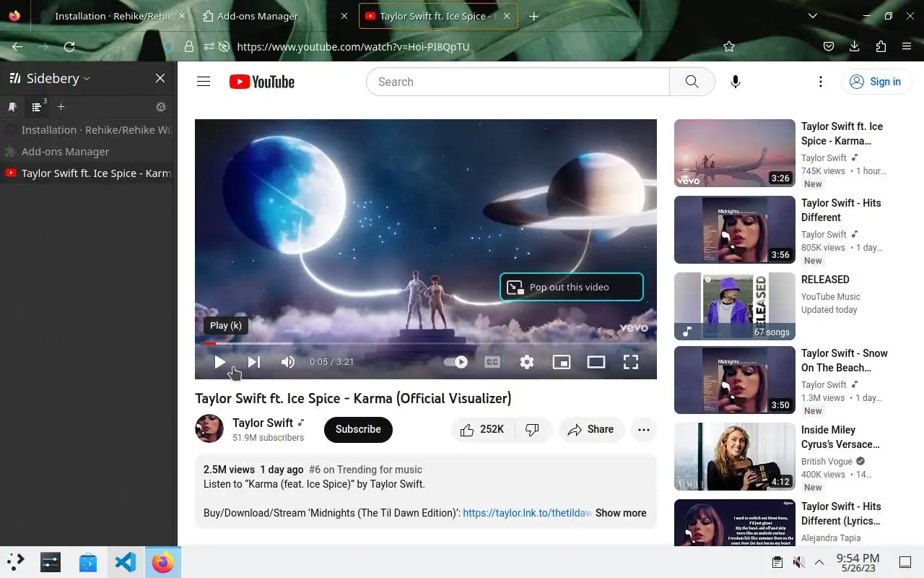Select Sidebery tabs panel icon
The width and height of the screenshot is (924, 578).
pyautogui.click(x=37, y=107)
